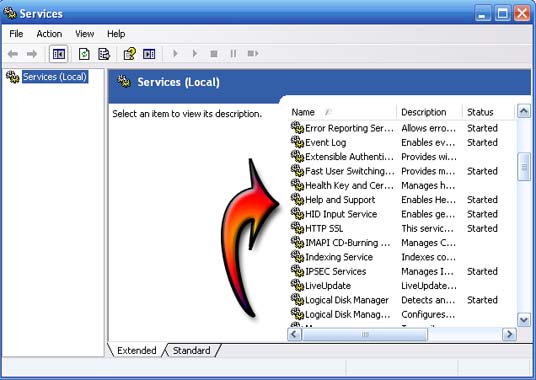Select the Indexing Service row
Image resolution: width=536 pixels, height=380 pixels.
click(x=402, y=257)
